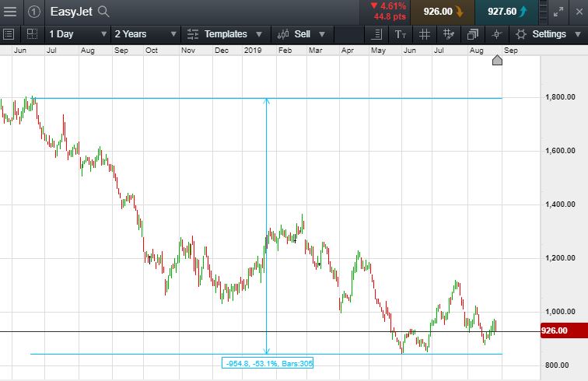Open the hamburger main menu
This screenshot has width=588, height=381.
click(x=10, y=12)
